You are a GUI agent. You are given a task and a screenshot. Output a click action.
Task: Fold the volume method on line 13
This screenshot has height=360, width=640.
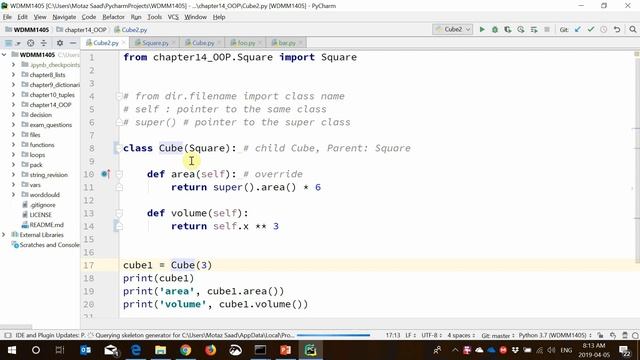pos(119,213)
